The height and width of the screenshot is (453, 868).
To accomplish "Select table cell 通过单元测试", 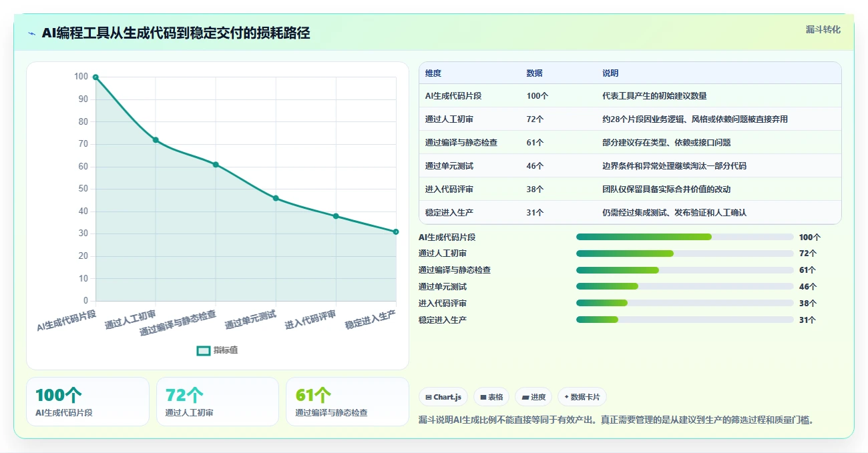I will click(449, 166).
